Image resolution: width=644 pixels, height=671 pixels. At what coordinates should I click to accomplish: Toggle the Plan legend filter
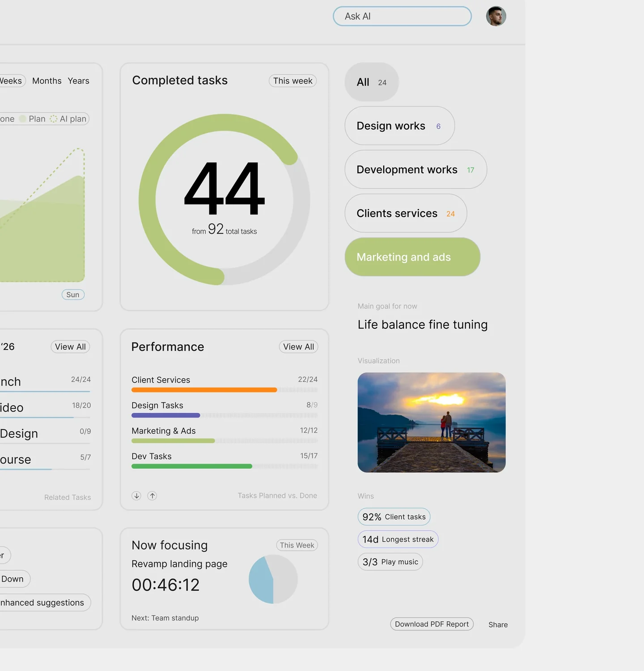pos(33,119)
